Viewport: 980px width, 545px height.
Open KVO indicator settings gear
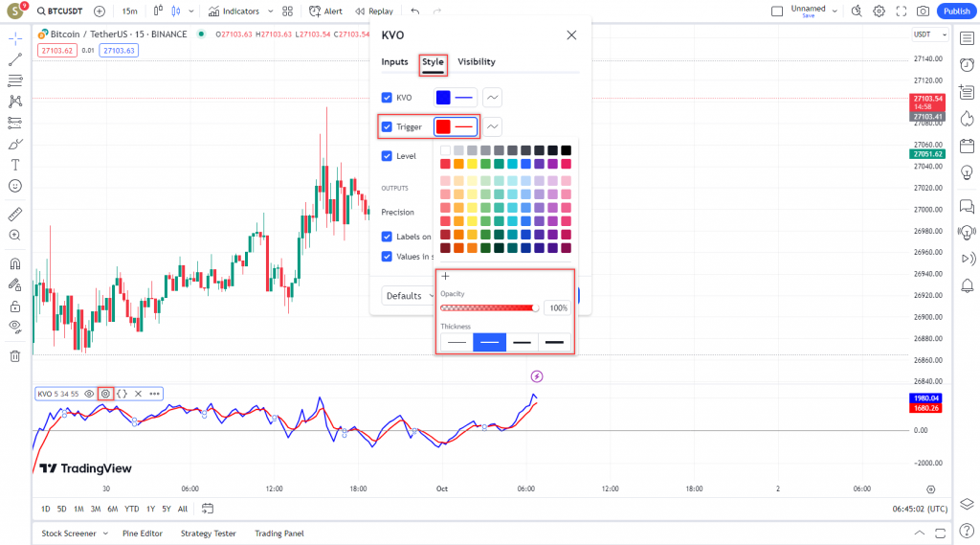tap(105, 395)
